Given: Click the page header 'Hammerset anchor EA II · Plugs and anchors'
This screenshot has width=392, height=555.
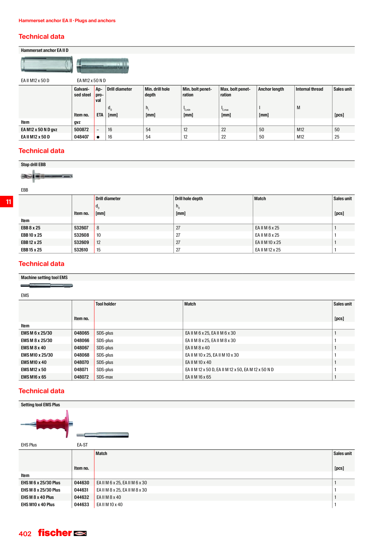Looking at the screenshot, I should click(67, 21).
